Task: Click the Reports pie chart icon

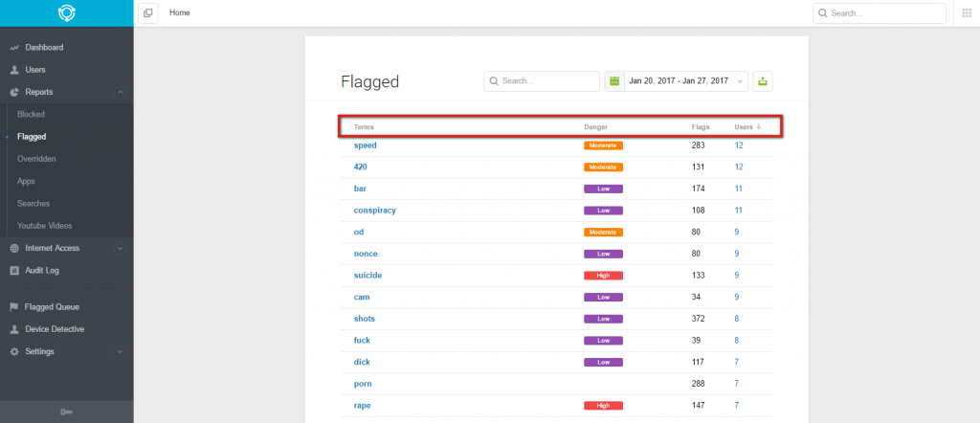Action: tap(14, 93)
